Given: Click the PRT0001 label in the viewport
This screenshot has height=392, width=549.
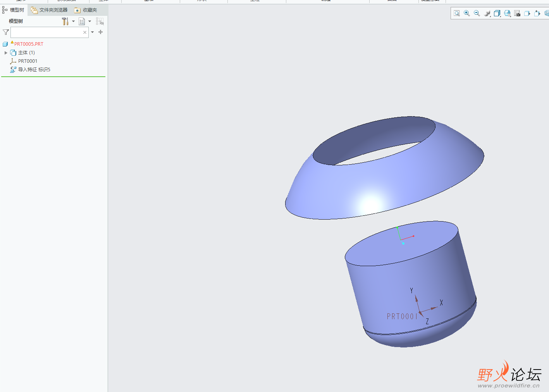Looking at the screenshot, I should [x=402, y=316].
